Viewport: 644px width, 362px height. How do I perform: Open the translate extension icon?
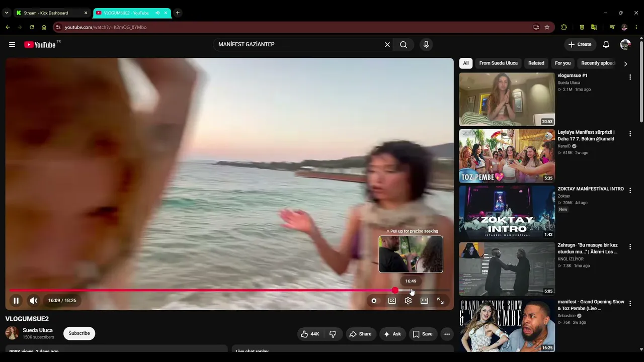pyautogui.click(x=594, y=27)
